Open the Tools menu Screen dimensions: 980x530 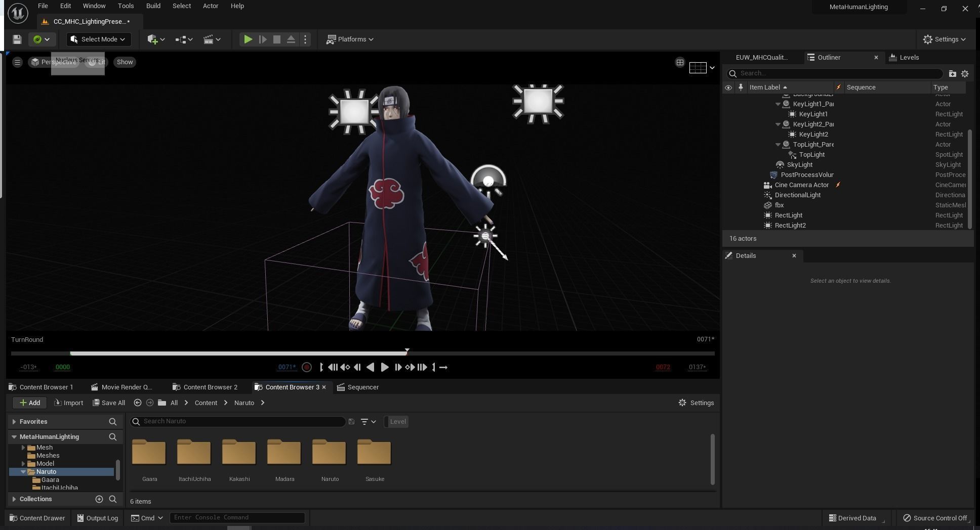[126, 6]
